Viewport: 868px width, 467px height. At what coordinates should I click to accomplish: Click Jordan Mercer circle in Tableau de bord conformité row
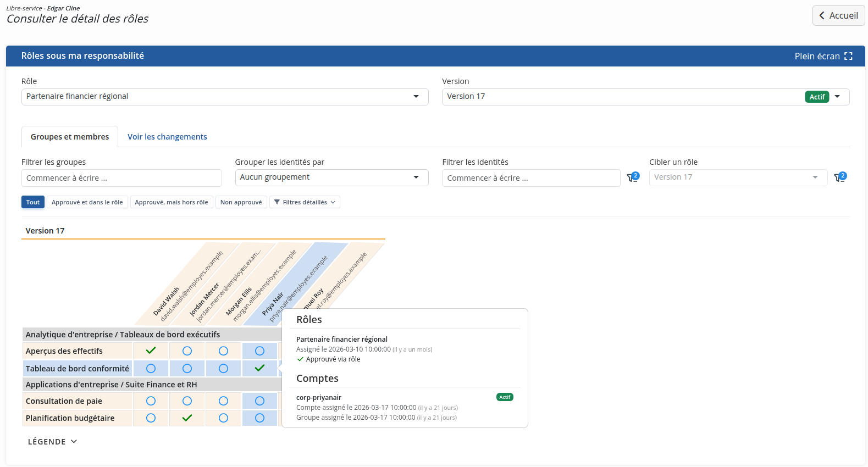(x=187, y=369)
